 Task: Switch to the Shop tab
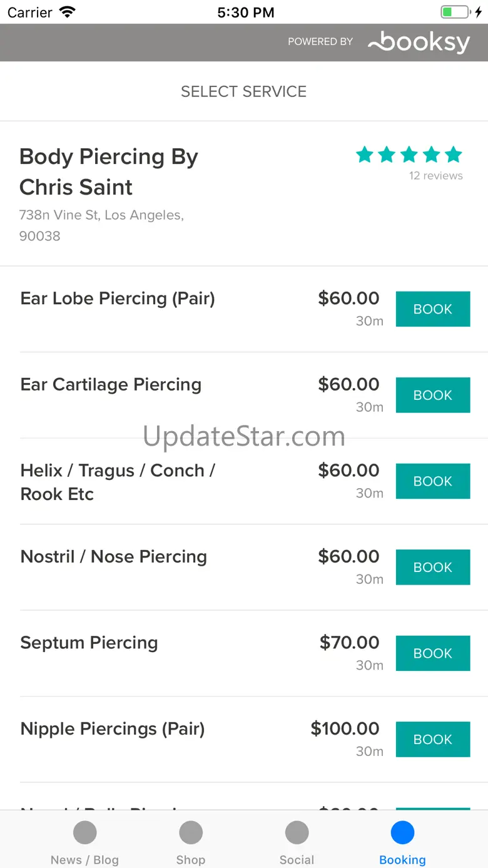[191, 842]
